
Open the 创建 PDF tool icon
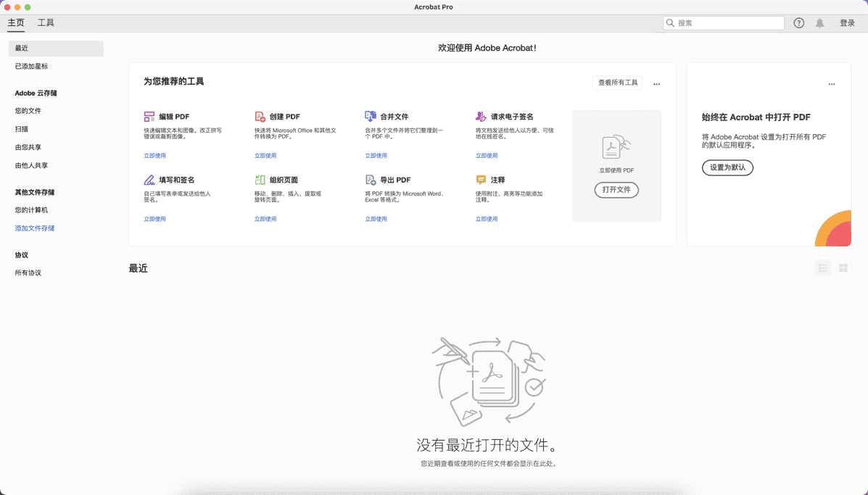point(260,116)
